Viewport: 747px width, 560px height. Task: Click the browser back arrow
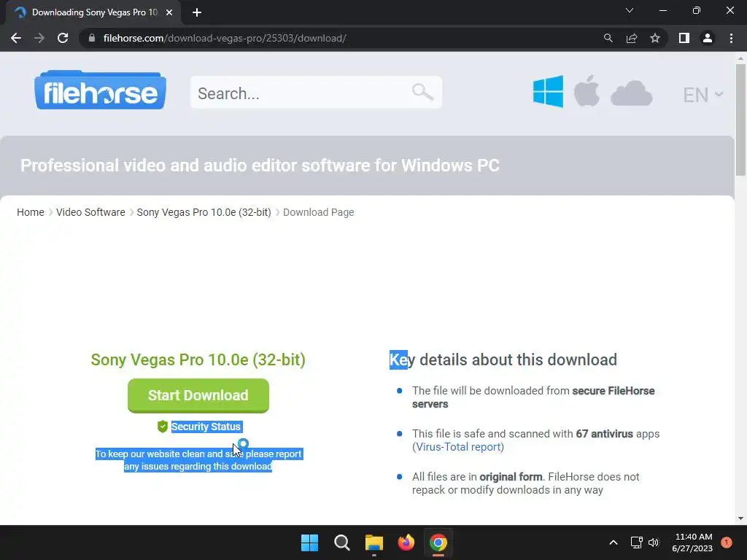(x=16, y=38)
